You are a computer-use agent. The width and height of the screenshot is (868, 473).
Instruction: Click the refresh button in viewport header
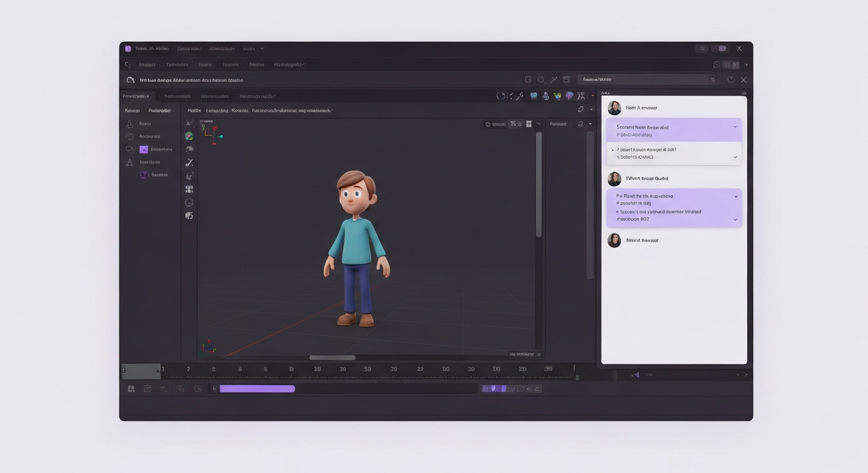[x=488, y=124]
